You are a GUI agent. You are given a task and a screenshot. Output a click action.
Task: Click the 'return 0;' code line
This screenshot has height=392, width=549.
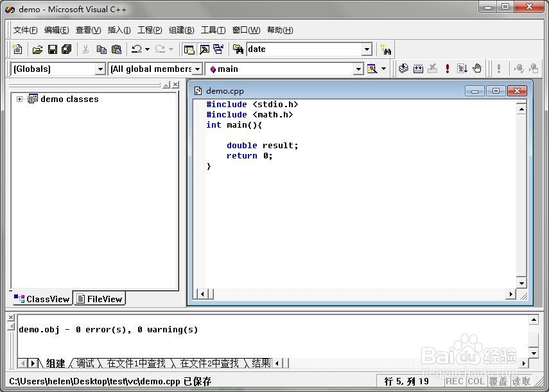249,156
